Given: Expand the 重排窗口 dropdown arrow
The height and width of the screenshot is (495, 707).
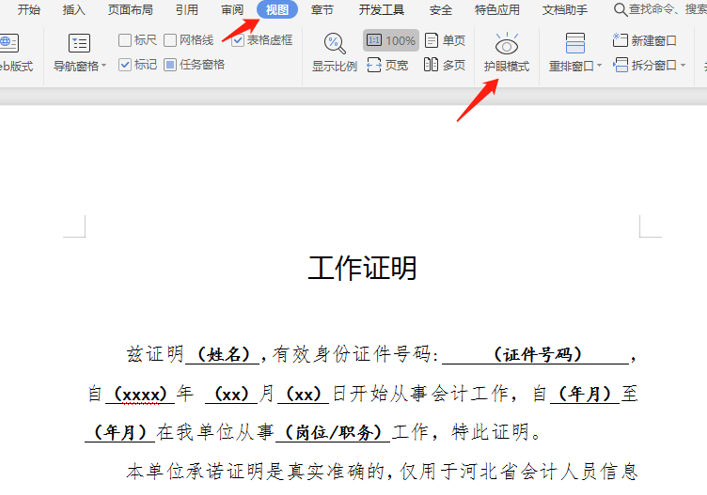Looking at the screenshot, I should 599,66.
